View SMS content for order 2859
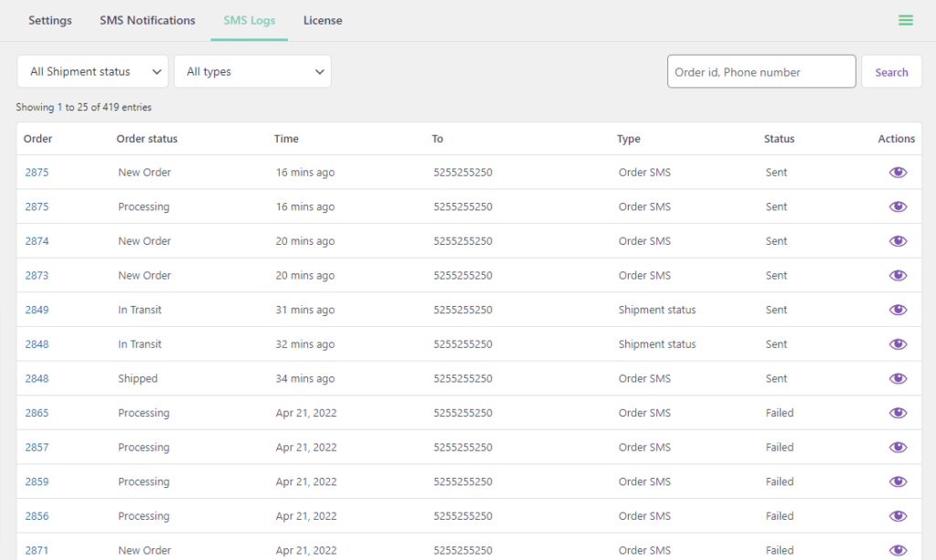 click(898, 481)
